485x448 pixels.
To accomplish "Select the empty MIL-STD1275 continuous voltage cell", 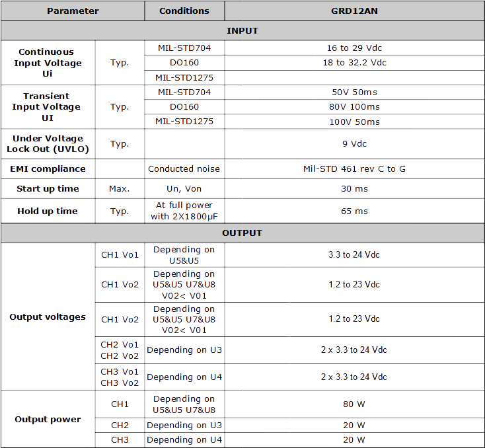I will click(x=354, y=78).
